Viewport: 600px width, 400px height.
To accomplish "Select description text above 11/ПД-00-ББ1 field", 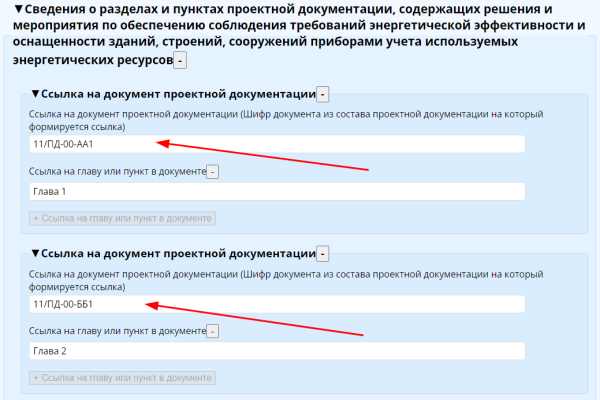I will pos(286,280).
